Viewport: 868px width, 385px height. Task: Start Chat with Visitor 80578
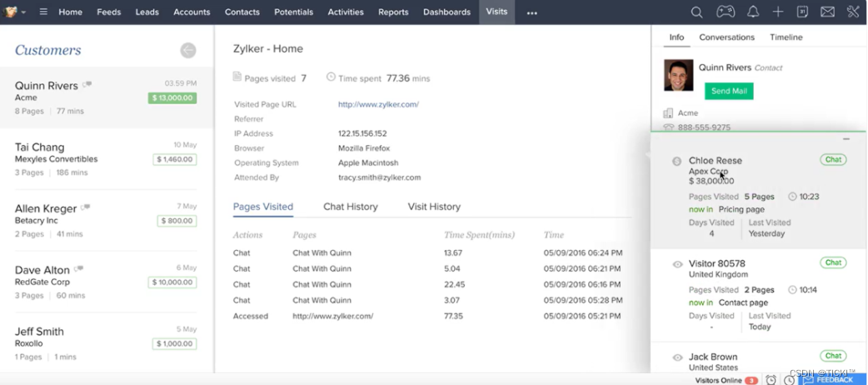pyautogui.click(x=833, y=262)
